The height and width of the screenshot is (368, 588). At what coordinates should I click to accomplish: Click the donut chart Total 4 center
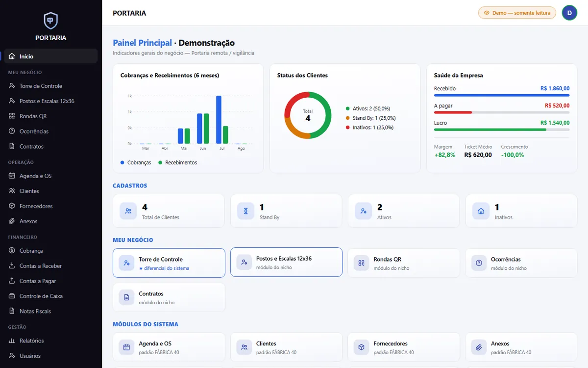308,115
